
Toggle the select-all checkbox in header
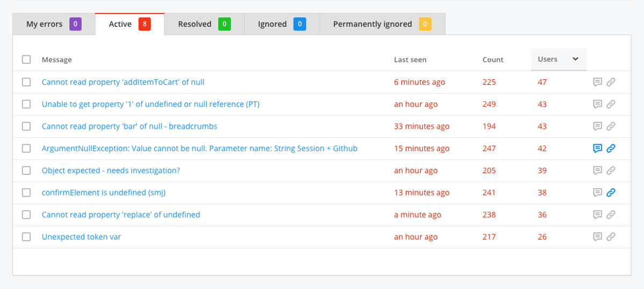point(26,60)
